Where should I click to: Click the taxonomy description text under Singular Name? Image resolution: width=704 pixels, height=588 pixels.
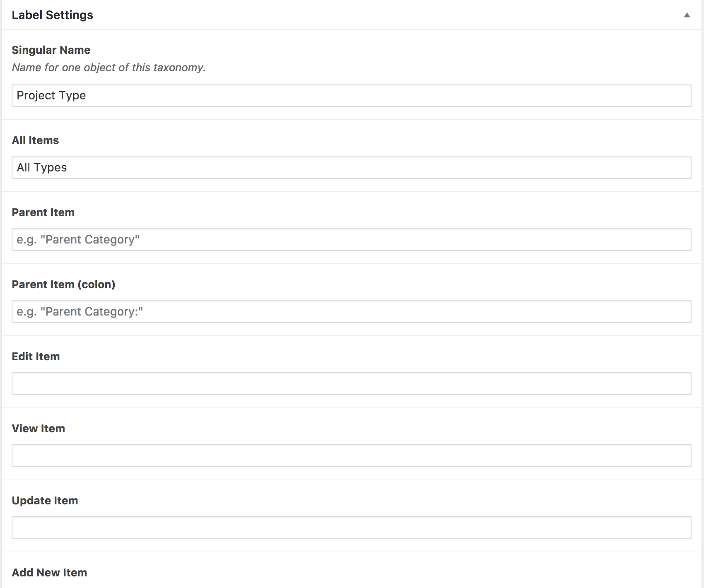(x=109, y=67)
